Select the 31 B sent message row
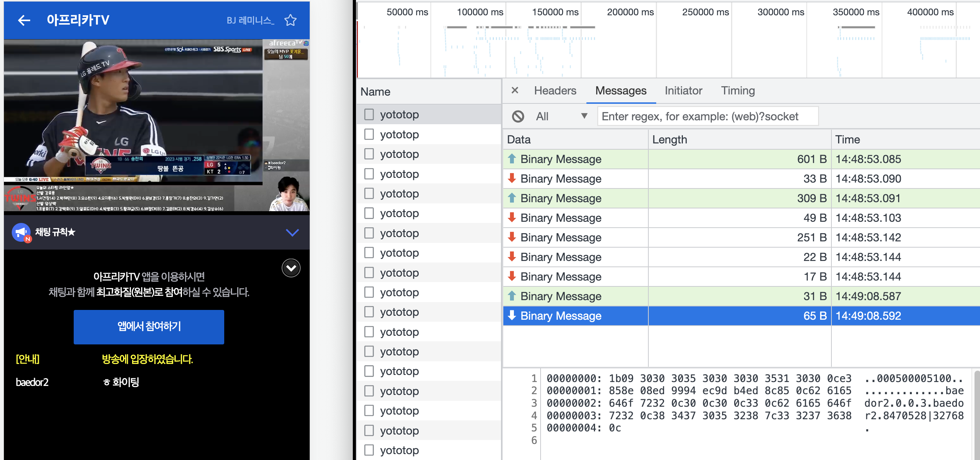This screenshot has width=980, height=460. click(x=561, y=296)
